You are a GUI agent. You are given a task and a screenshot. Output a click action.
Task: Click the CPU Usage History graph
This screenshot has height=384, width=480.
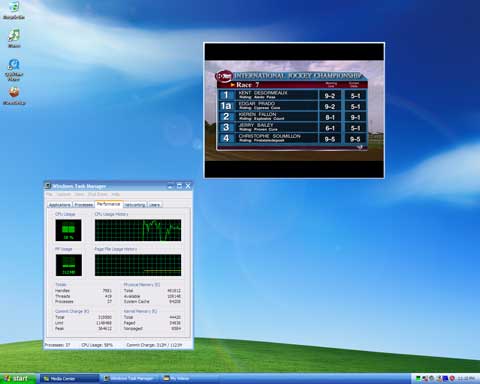pos(138,230)
